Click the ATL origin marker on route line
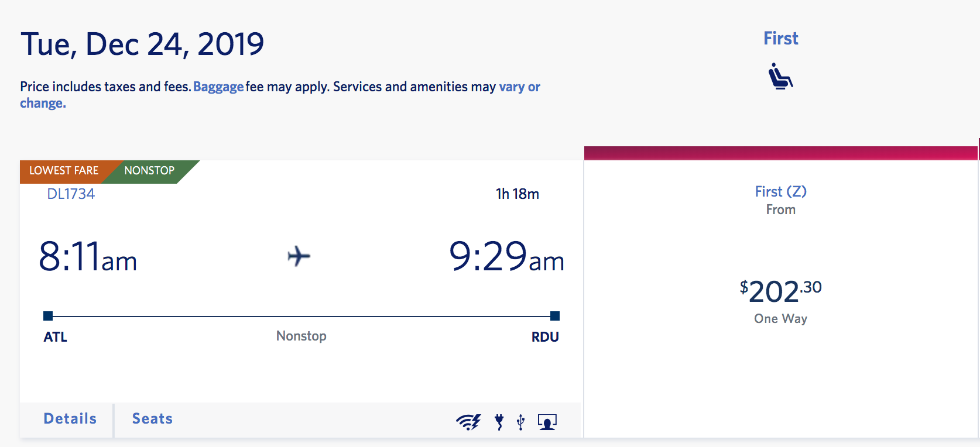980x447 pixels. point(48,317)
